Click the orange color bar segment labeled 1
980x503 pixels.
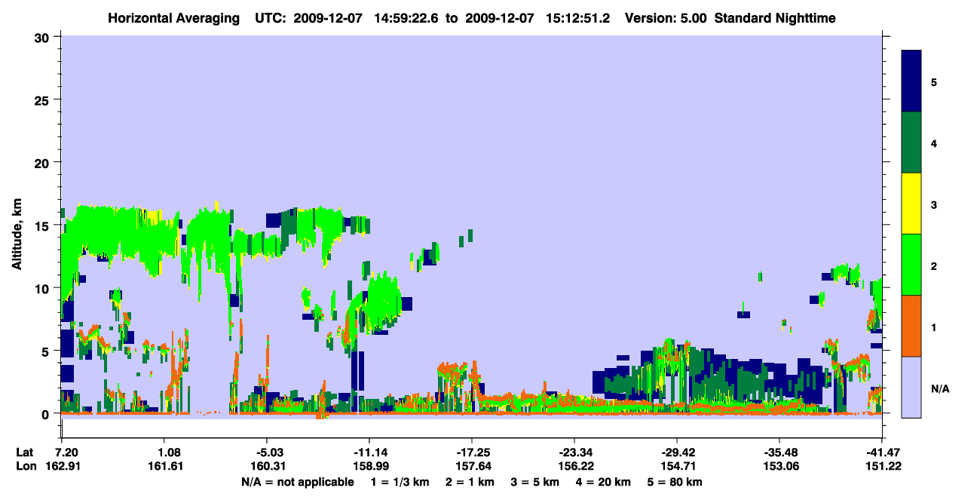tap(911, 326)
